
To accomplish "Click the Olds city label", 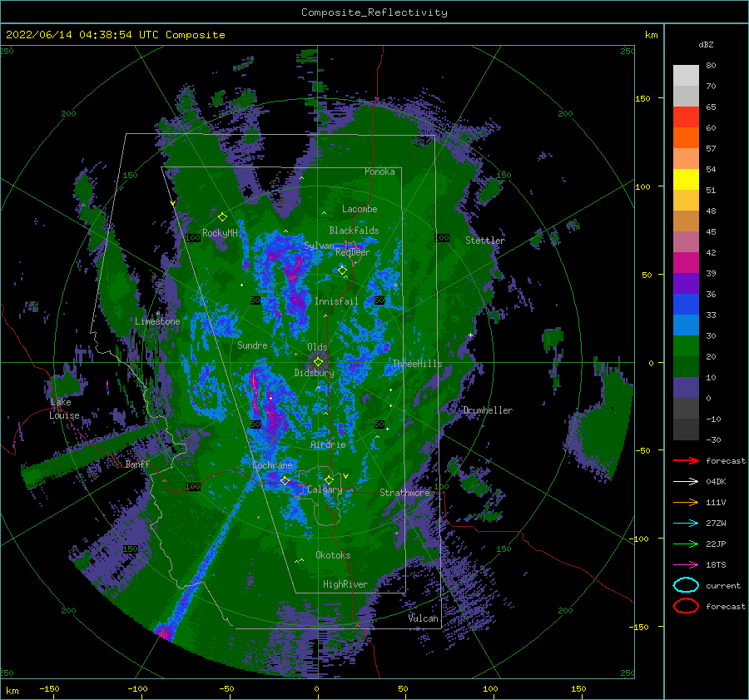I will 317,347.
